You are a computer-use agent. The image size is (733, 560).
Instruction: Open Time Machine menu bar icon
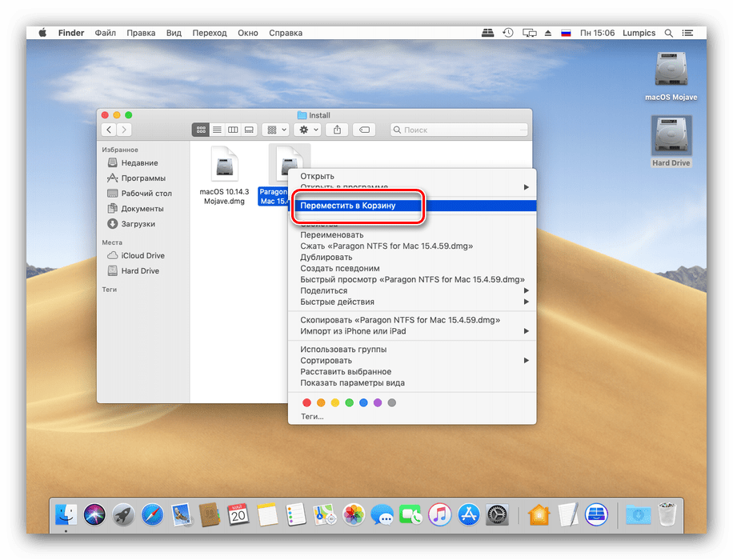(508, 33)
